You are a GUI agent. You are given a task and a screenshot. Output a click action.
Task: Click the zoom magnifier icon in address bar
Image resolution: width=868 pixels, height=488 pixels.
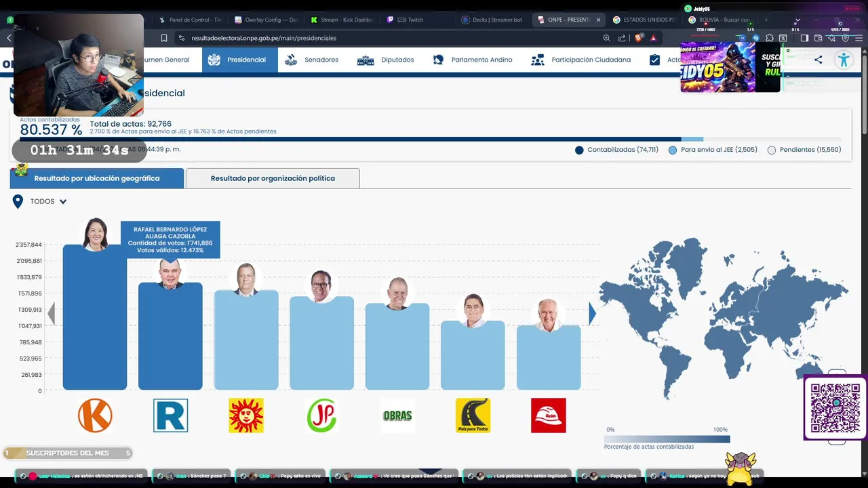click(x=606, y=38)
